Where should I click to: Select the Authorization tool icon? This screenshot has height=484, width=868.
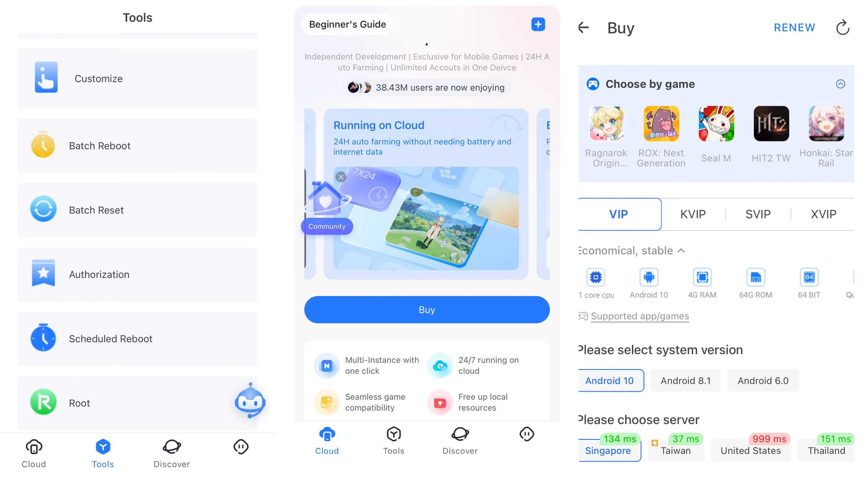[43, 273]
